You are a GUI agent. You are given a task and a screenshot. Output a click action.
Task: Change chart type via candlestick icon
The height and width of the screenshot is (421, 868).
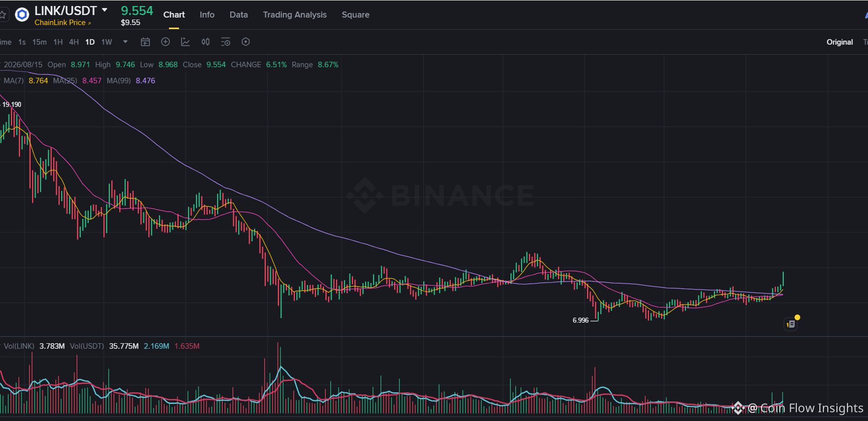point(206,42)
